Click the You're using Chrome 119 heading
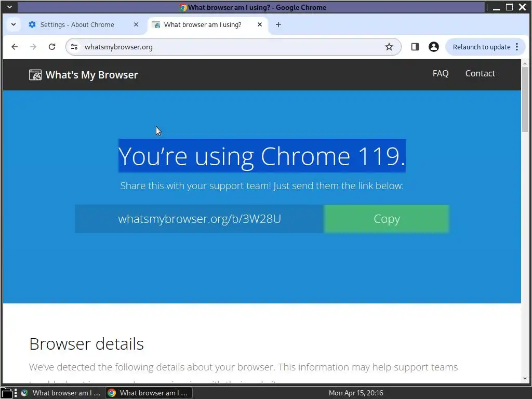 pyautogui.click(x=262, y=156)
